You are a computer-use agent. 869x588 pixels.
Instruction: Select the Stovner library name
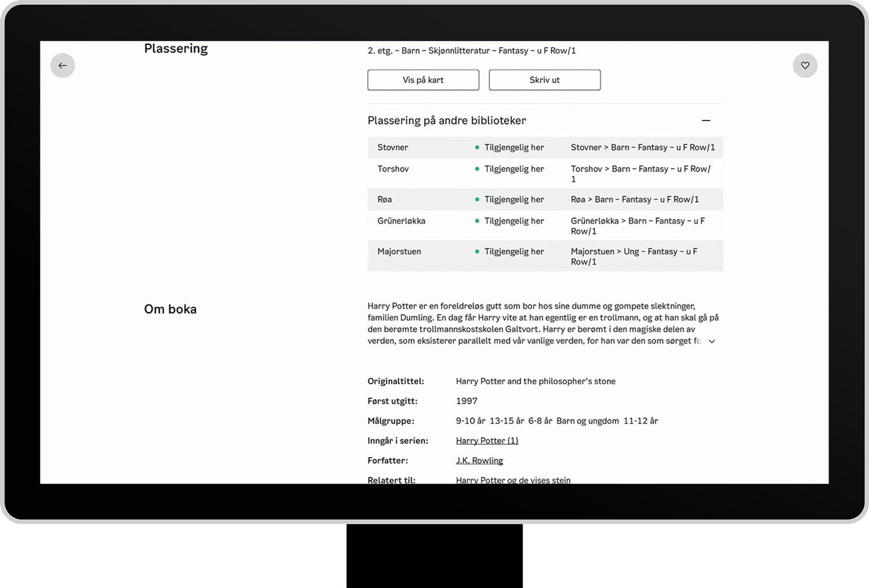coord(393,148)
